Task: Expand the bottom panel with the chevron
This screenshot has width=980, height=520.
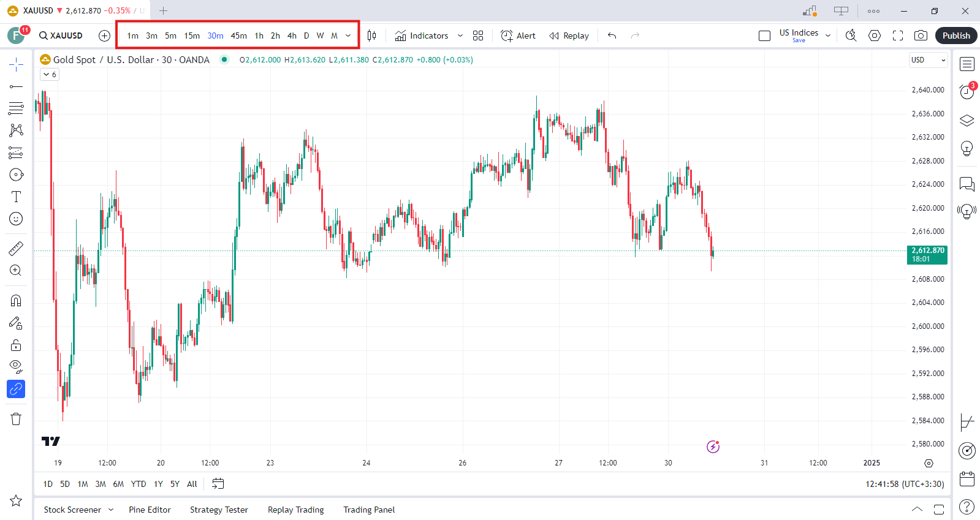Action: 917,510
